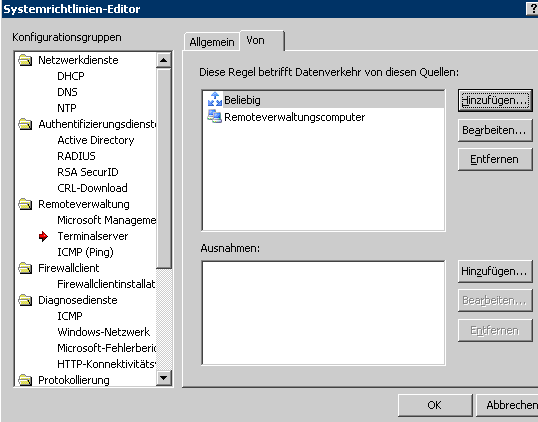
Task: Select the Diagnosedienste group
Action: tap(78, 300)
